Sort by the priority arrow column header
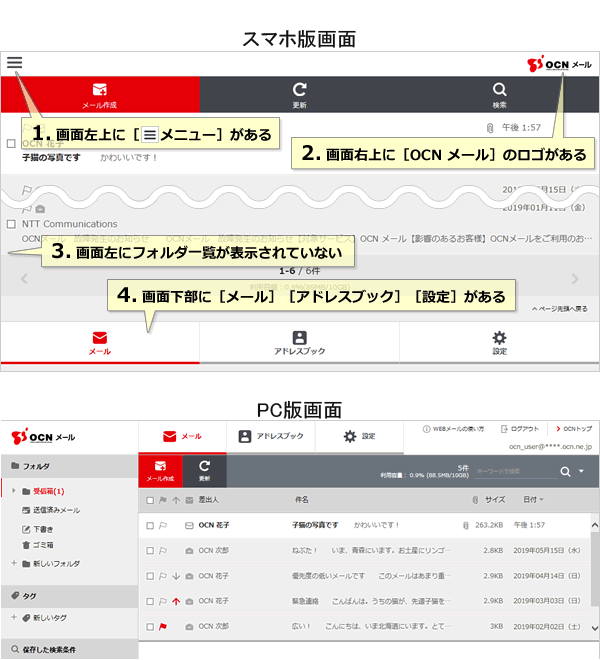600x660 pixels. (176, 500)
